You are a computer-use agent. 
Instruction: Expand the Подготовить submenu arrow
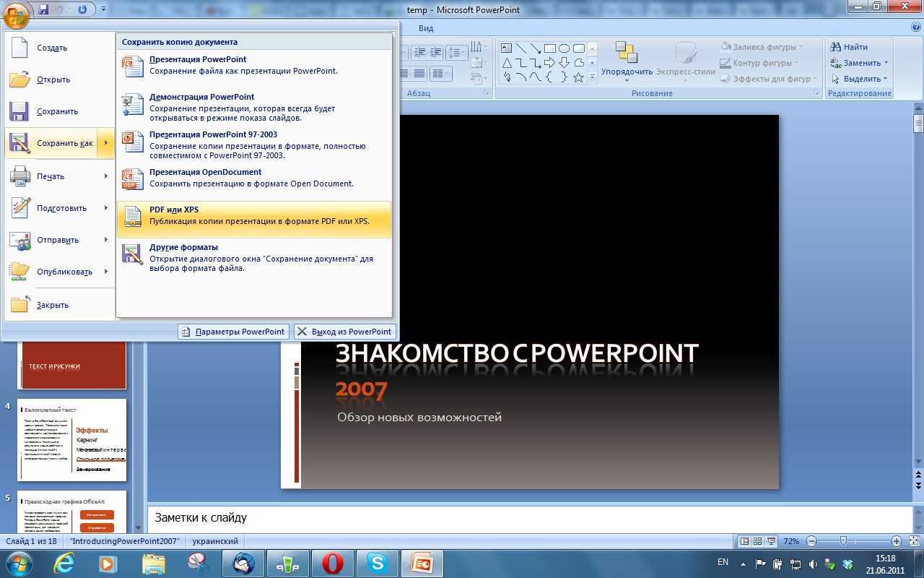click(x=106, y=208)
